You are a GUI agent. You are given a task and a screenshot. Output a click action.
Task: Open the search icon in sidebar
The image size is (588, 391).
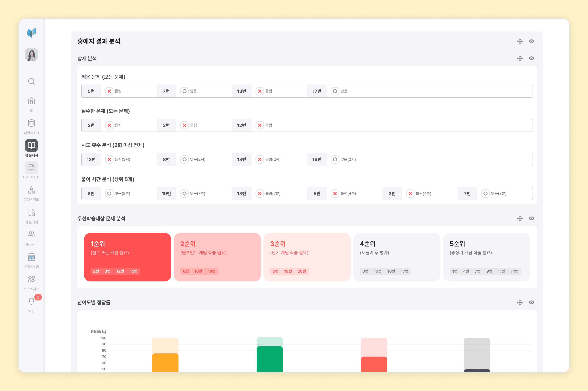pos(31,81)
